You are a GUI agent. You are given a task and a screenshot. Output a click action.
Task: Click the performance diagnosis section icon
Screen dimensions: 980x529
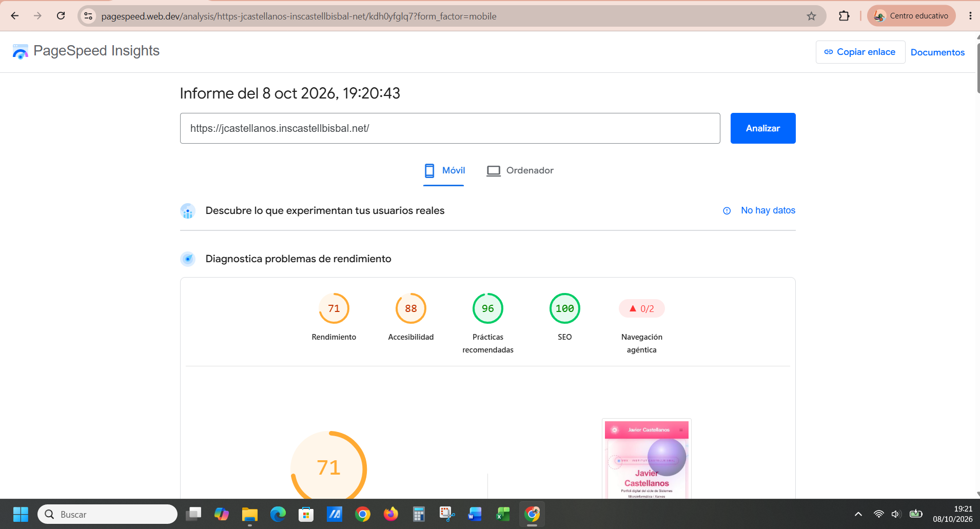(188, 259)
